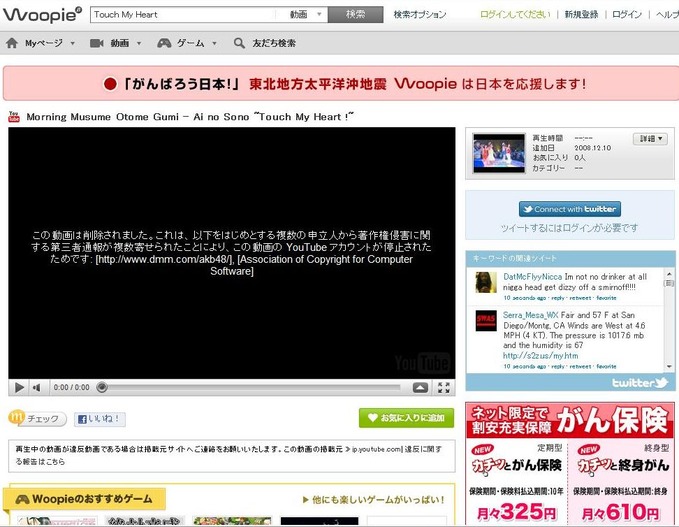This screenshot has width=679, height=527.
Task: Click the Woopie logo
Action: pos(42,14)
